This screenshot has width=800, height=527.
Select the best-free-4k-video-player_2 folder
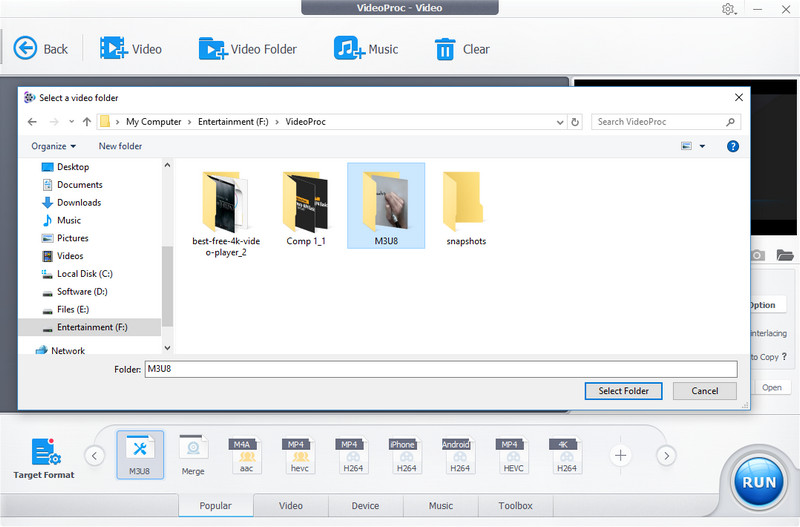tap(226, 213)
